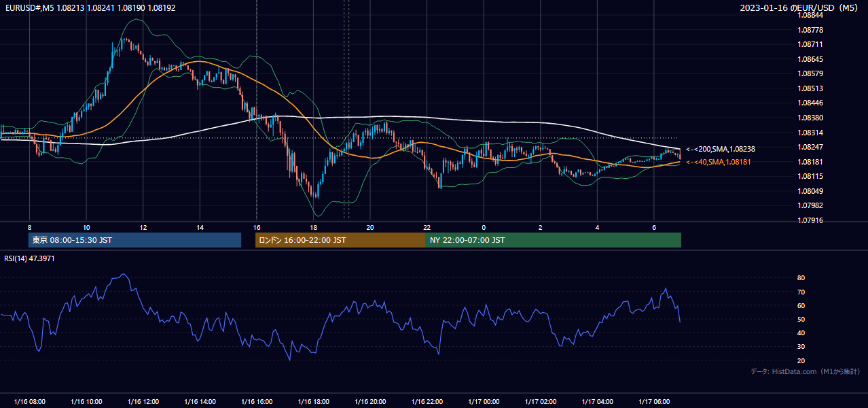Click the 1/17 06:00 bottom time label

point(653,402)
